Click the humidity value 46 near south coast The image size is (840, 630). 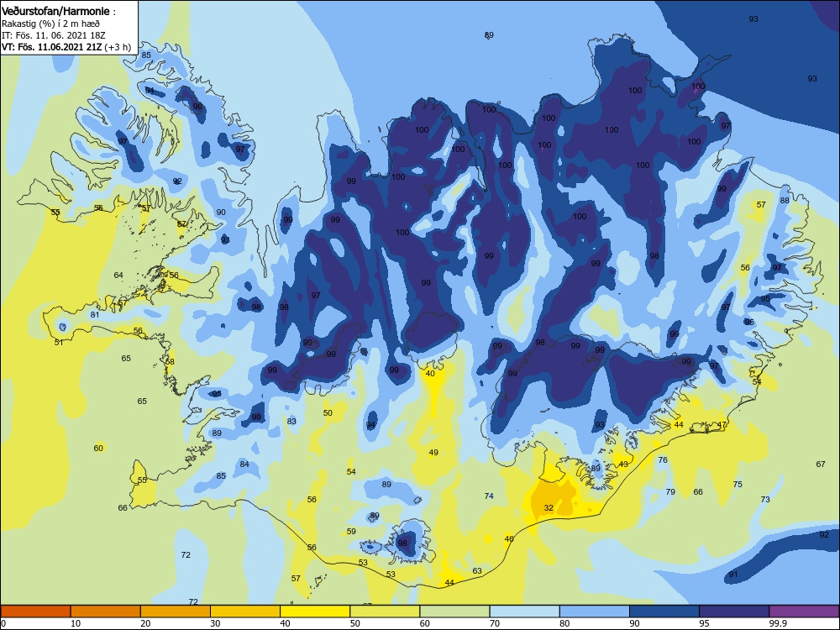(x=509, y=539)
